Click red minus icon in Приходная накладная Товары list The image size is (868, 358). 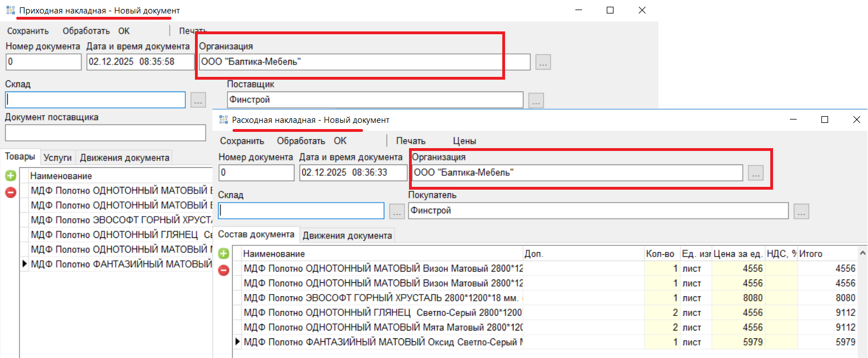coord(11,192)
